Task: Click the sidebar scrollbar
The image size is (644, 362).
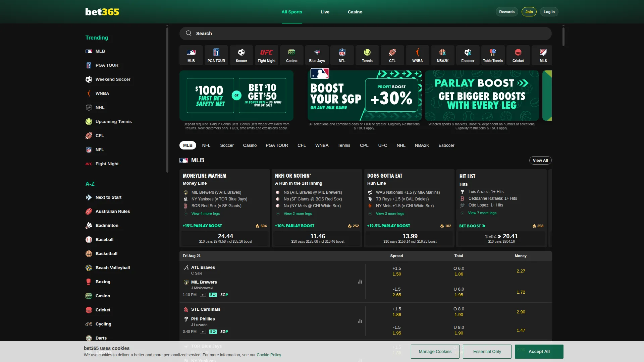Action: click(167, 100)
